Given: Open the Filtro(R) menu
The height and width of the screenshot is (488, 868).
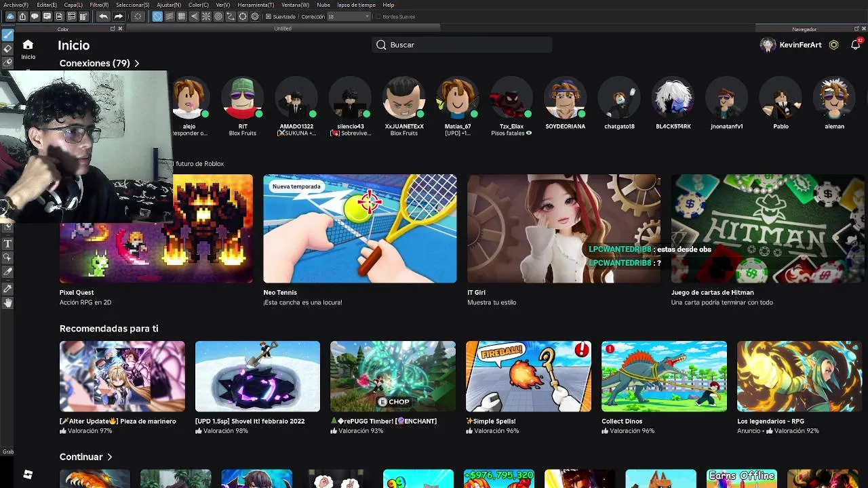Looking at the screenshot, I should pyautogui.click(x=99, y=5).
